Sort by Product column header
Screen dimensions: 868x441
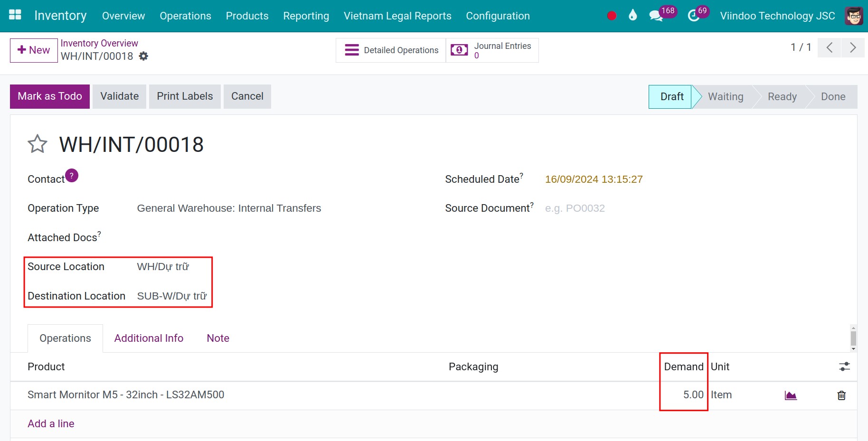46,366
